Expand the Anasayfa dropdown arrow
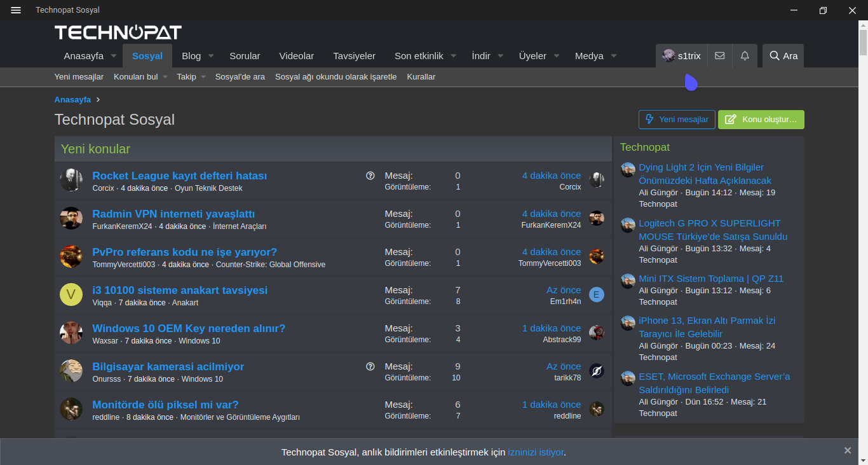 pyautogui.click(x=114, y=56)
